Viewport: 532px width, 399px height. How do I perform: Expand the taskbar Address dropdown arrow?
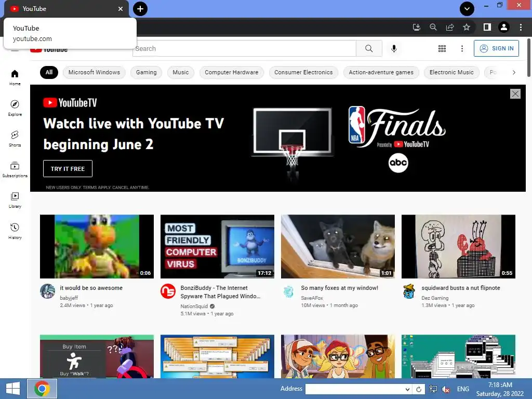[x=408, y=389]
